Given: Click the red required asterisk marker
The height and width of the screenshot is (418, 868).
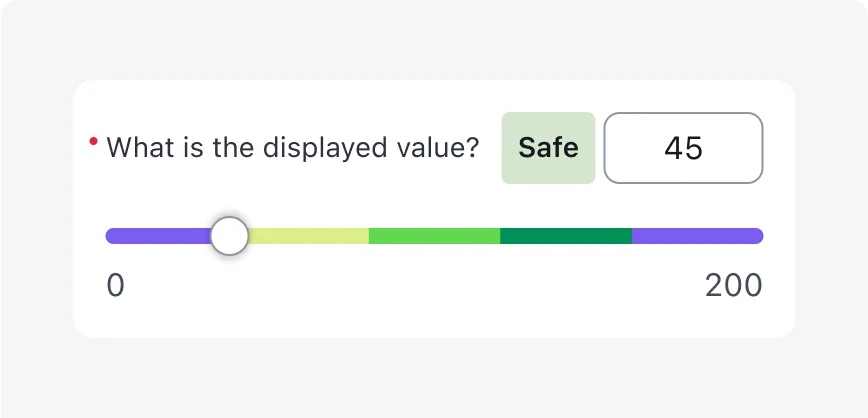Looking at the screenshot, I should (93, 142).
